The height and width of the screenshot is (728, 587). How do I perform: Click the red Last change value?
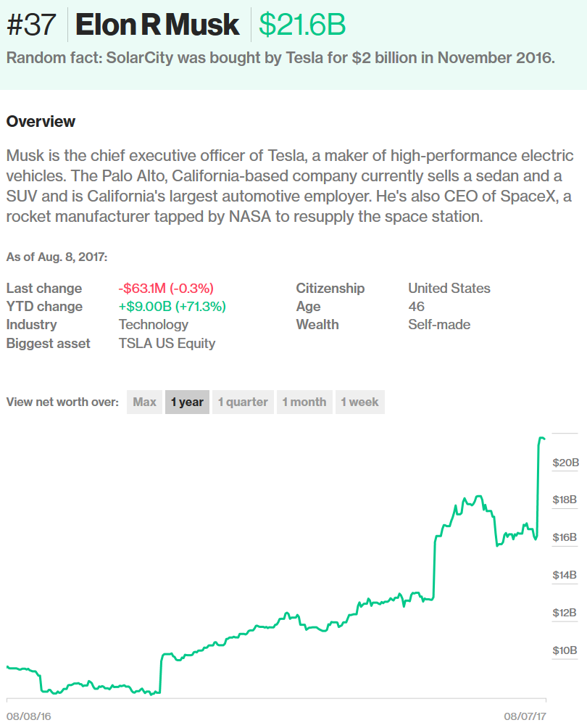coord(166,288)
